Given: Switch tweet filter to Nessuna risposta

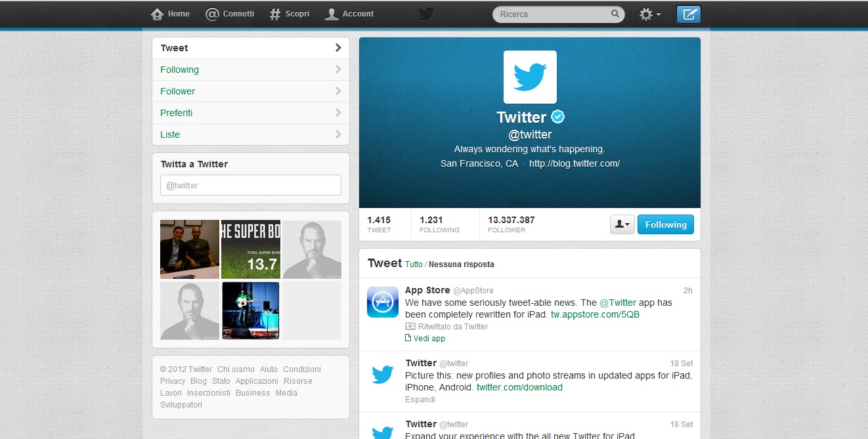Looking at the screenshot, I should tap(461, 264).
